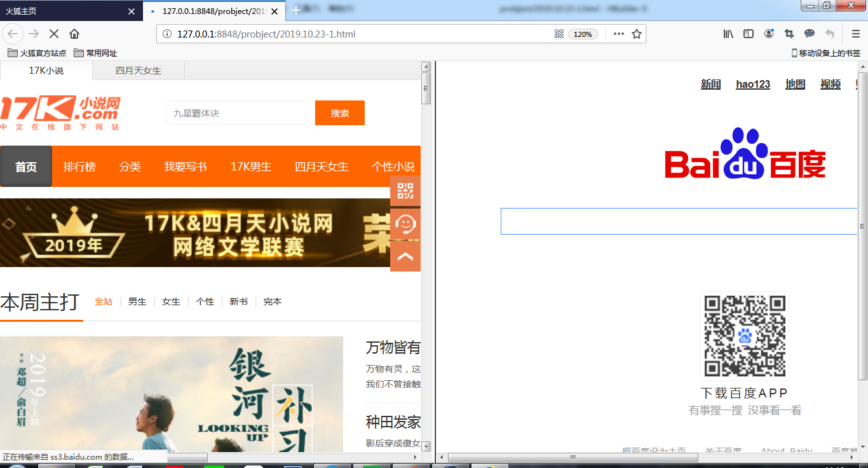The height and width of the screenshot is (468, 868).
Task: Select the 完本 filter under 本周主打
Action: (x=273, y=301)
